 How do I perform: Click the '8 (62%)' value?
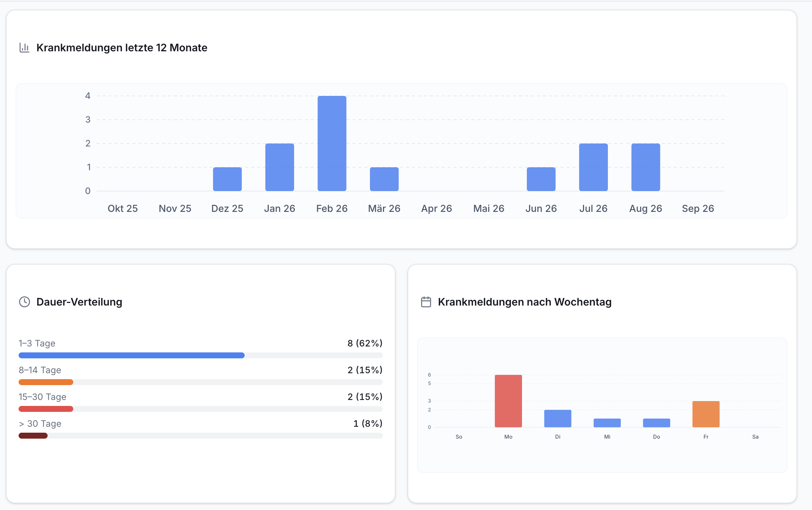pos(365,343)
